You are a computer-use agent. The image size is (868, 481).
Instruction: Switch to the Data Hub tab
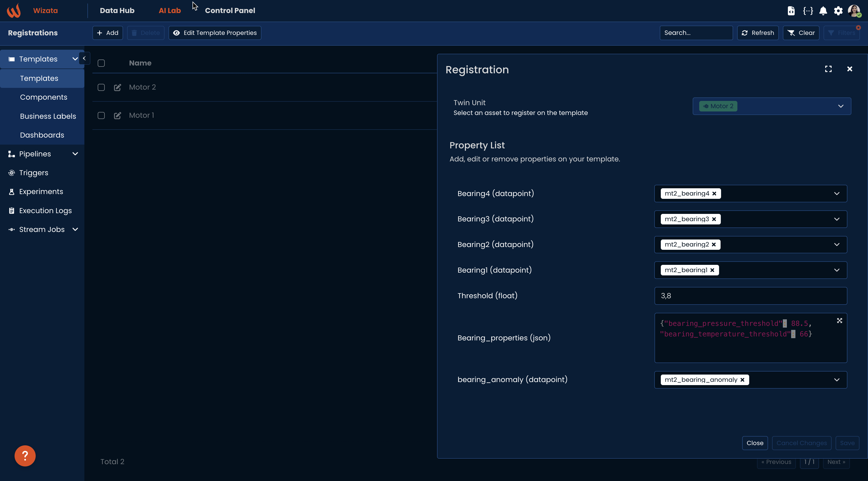pos(117,11)
